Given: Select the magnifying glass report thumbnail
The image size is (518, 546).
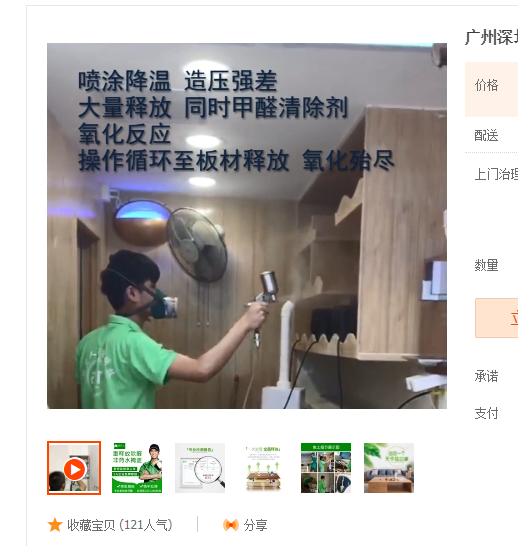Looking at the screenshot, I should pyautogui.click(x=200, y=468).
